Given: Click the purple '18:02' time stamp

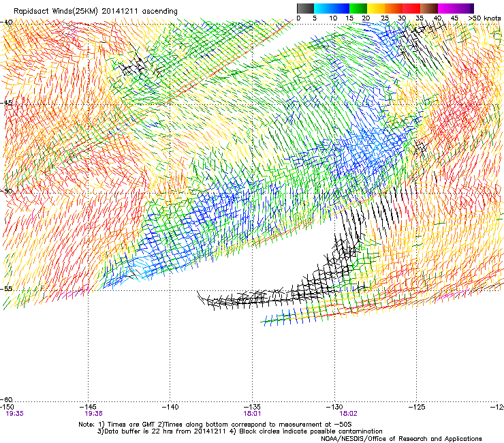Looking at the screenshot, I should point(349,414).
